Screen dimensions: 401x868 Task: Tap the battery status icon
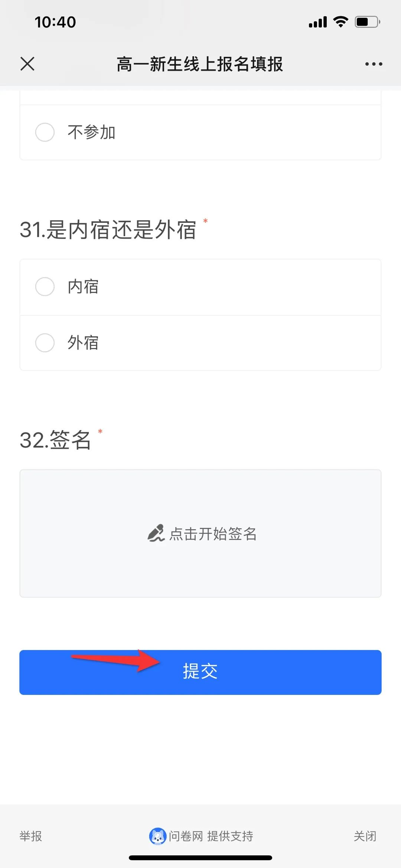tap(367, 22)
